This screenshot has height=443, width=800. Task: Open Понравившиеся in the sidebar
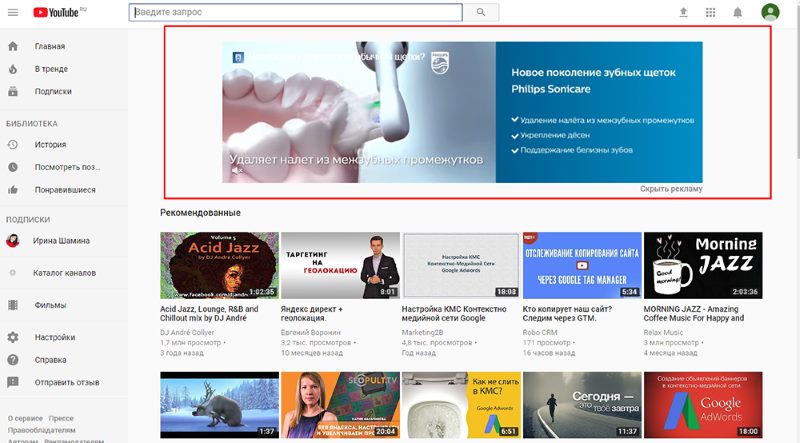click(x=65, y=190)
